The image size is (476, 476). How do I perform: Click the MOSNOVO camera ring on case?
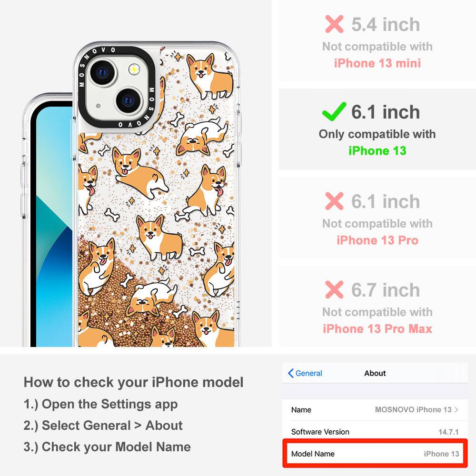117,88
